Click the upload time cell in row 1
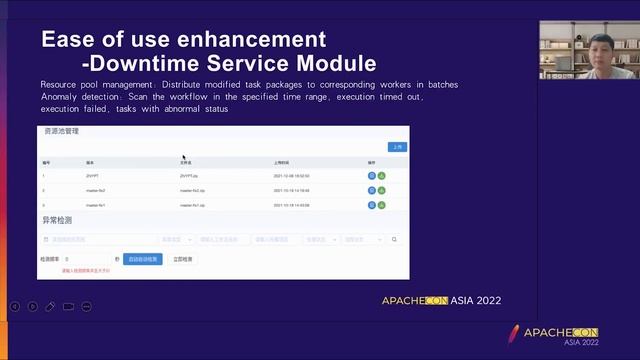The image size is (640, 360). point(291,176)
